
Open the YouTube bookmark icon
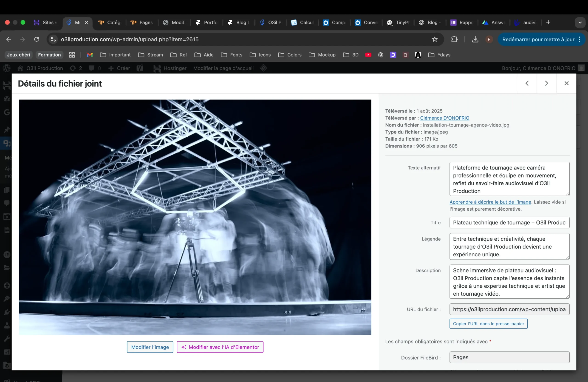click(x=368, y=55)
